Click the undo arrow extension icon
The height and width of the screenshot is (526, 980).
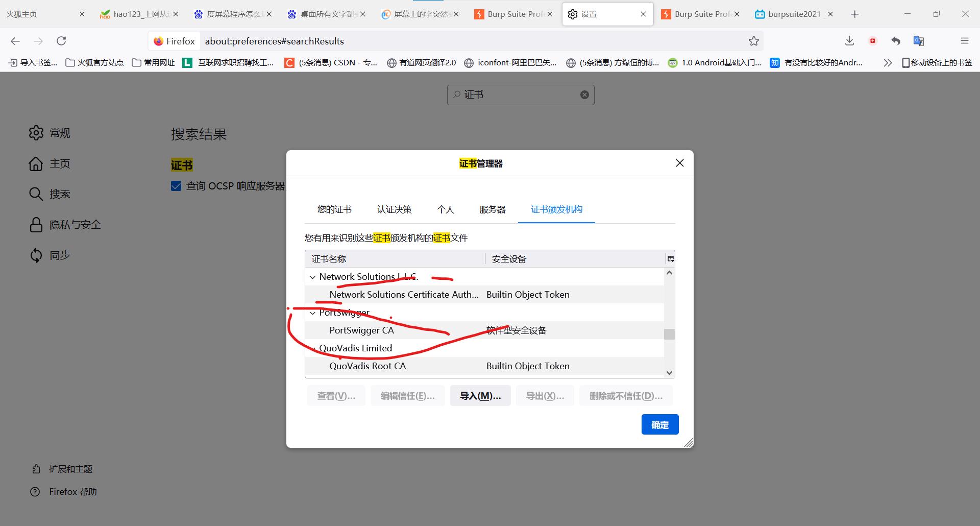pos(896,41)
